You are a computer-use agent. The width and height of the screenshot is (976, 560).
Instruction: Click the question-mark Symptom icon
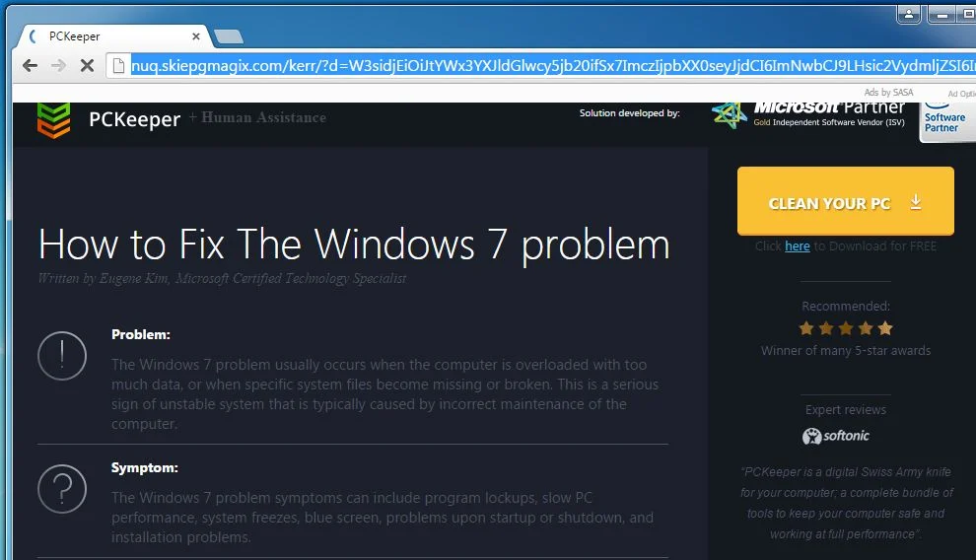click(62, 489)
